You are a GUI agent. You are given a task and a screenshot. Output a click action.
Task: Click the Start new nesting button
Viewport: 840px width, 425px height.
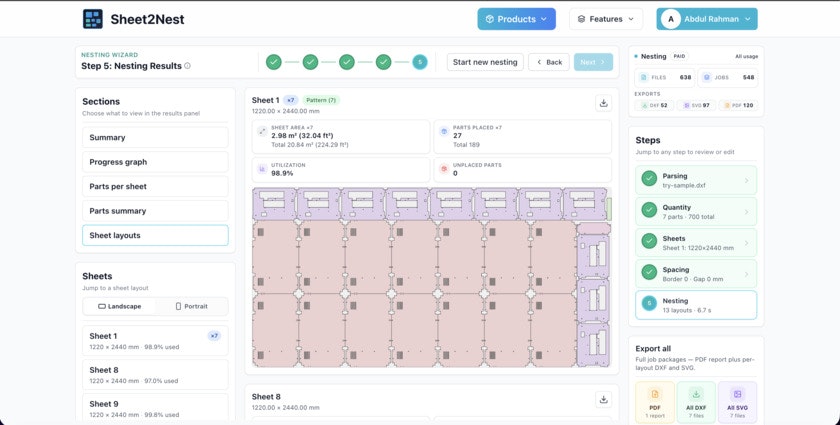click(x=485, y=62)
